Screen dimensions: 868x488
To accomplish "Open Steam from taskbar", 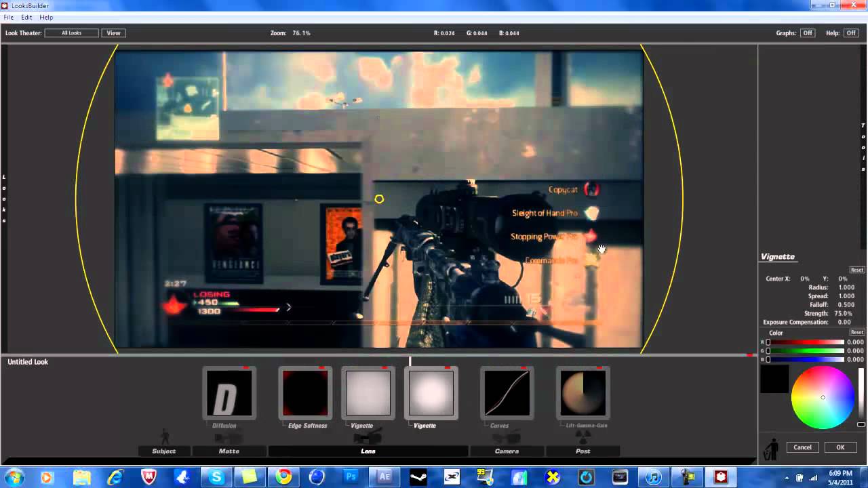I will pyautogui.click(x=418, y=477).
